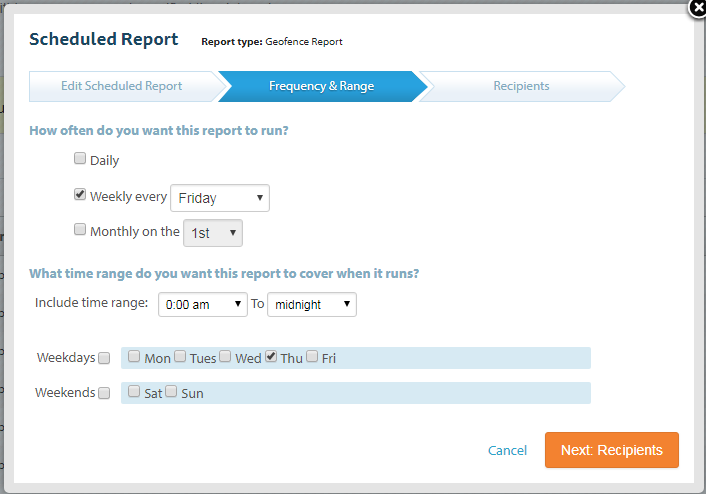Open the 1st day-of-month dropdown
This screenshot has width=706, height=494.
(213, 232)
